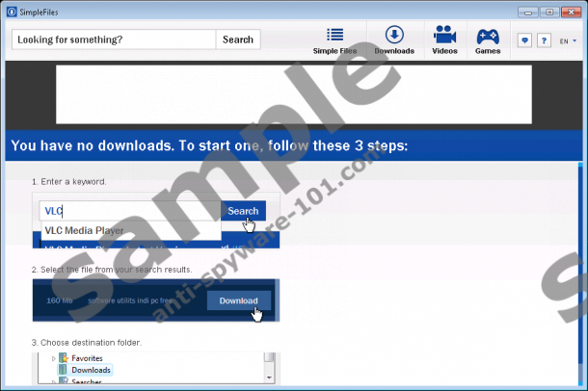The width and height of the screenshot is (588, 391).
Task: Focus the 'Looking for something?' search field
Action: [x=114, y=39]
